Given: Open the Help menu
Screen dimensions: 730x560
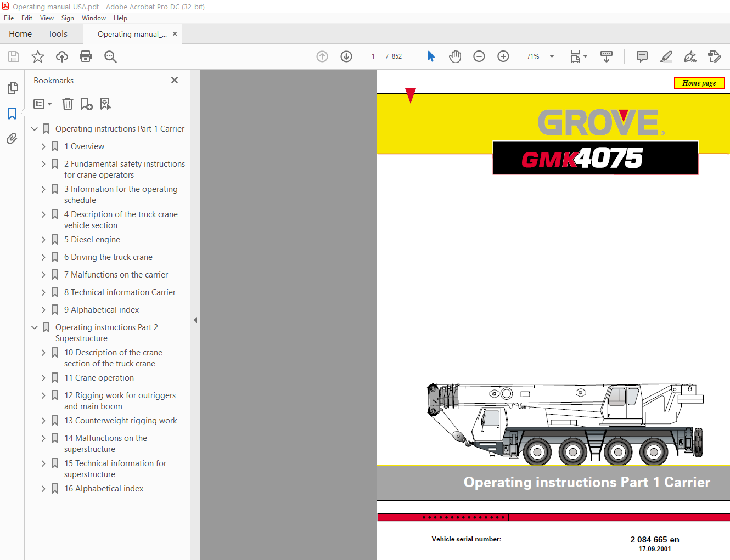Looking at the screenshot, I should pyautogui.click(x=120, y=18).
